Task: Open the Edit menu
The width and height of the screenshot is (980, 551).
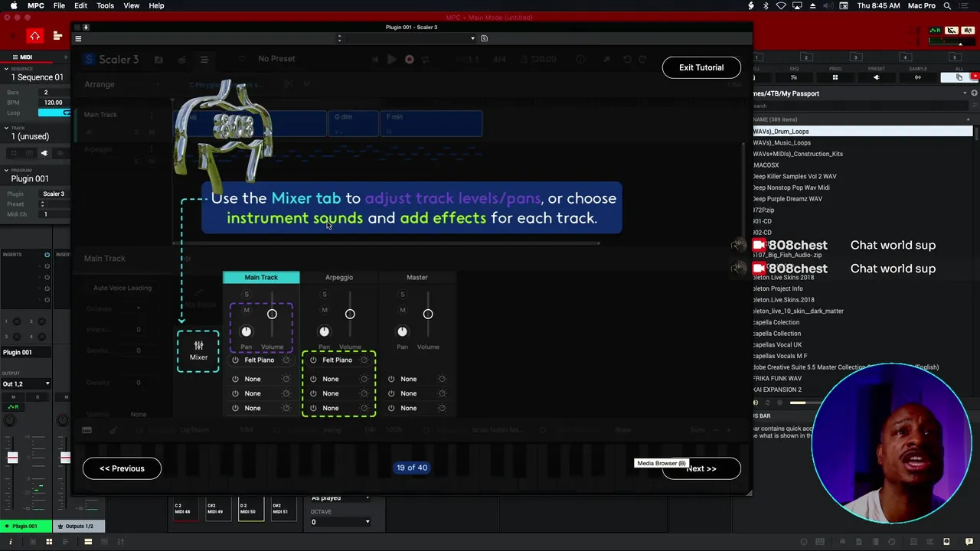Action: pos(80,5)
